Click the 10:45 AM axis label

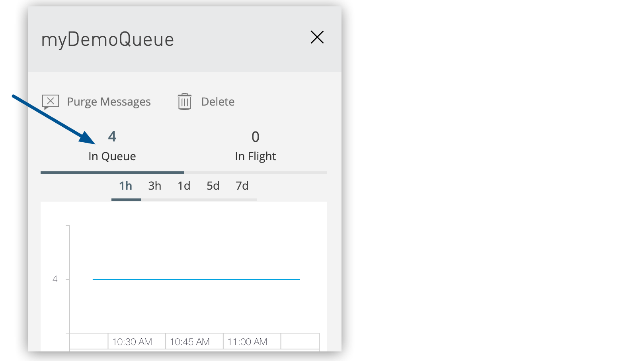click(190, 342)
